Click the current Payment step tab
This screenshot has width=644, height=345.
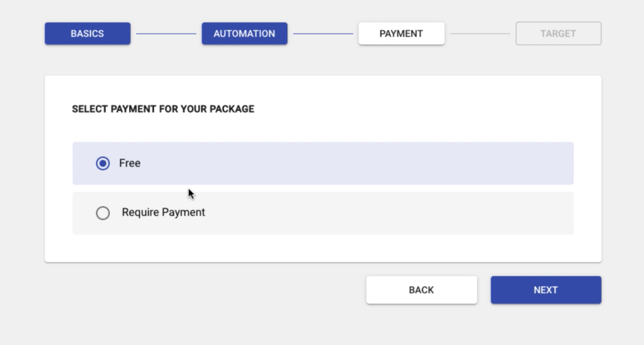pos(401,34)
